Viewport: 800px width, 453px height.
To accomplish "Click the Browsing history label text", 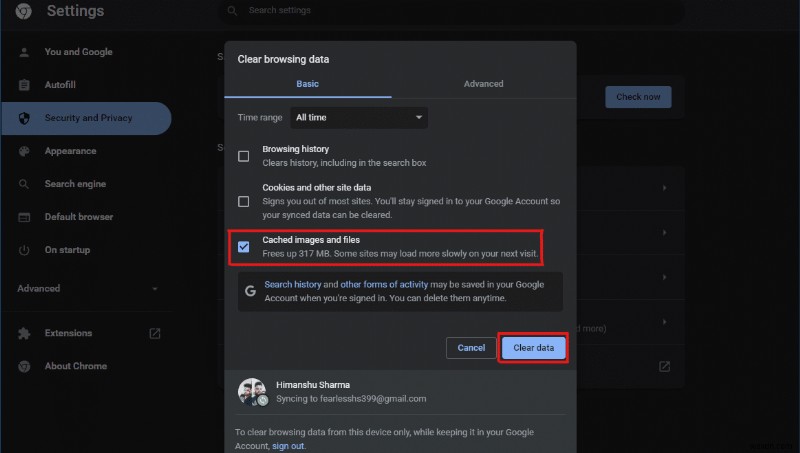I will pos(295,149).
